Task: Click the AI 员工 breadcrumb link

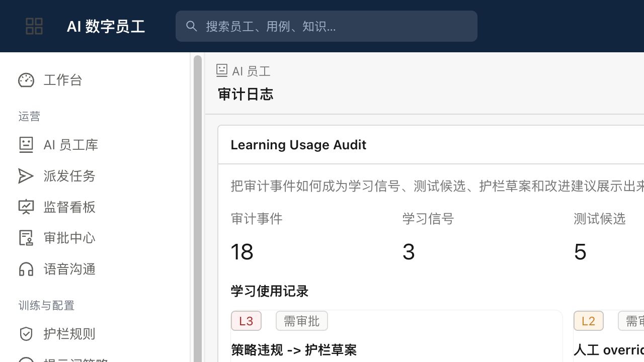Action: [251, 71]
